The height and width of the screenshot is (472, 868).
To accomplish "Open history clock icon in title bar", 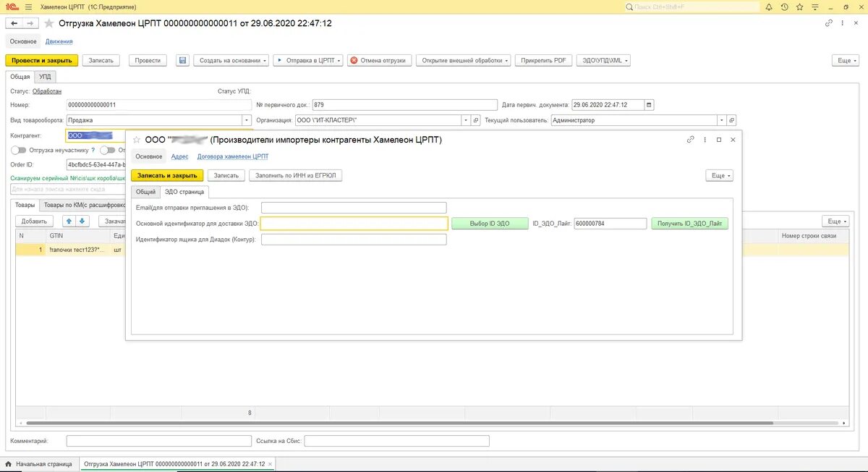I will (785, 7).
